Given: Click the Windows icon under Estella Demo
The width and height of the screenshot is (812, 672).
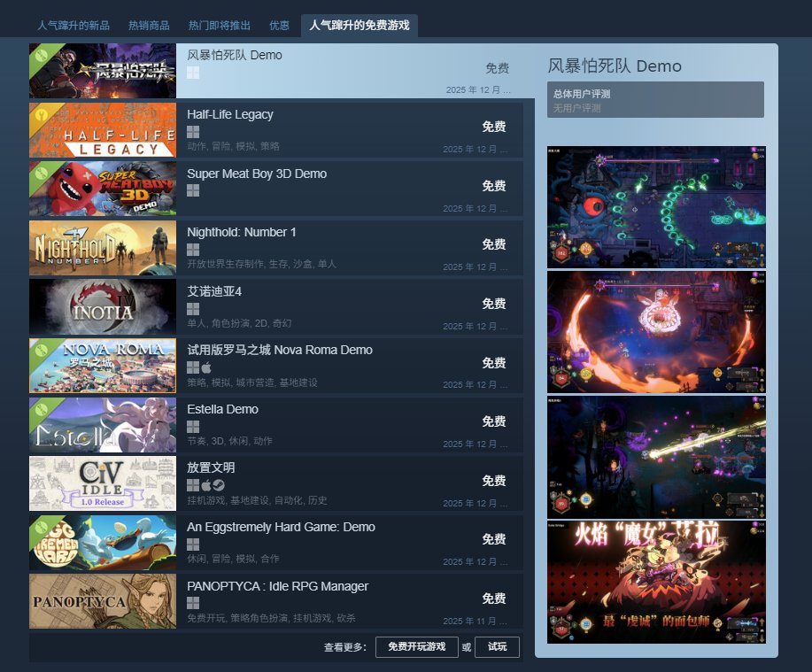Looking at the screenshot, I should click(193, 427).
